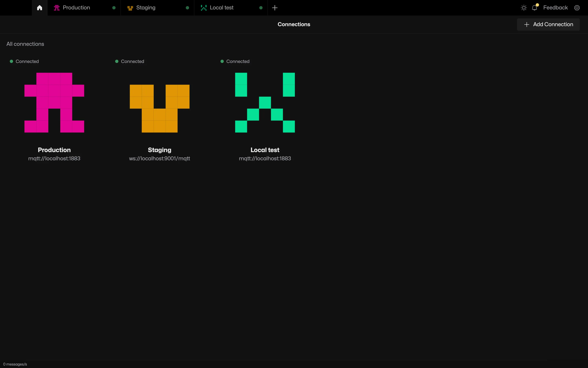Go to the Home tab icon
This screenshot has width=588, height=368.
[40, 8]
